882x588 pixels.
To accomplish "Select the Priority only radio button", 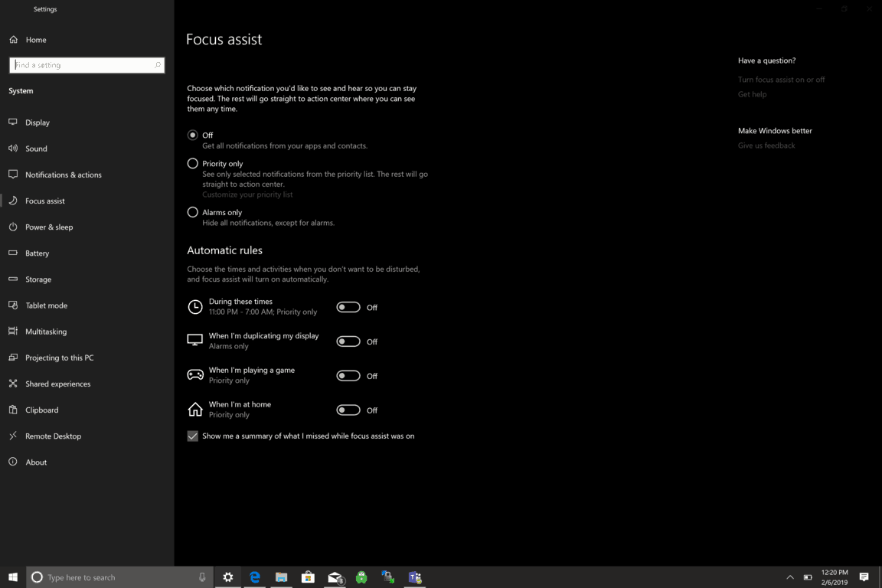I will (x=193, y=163).
